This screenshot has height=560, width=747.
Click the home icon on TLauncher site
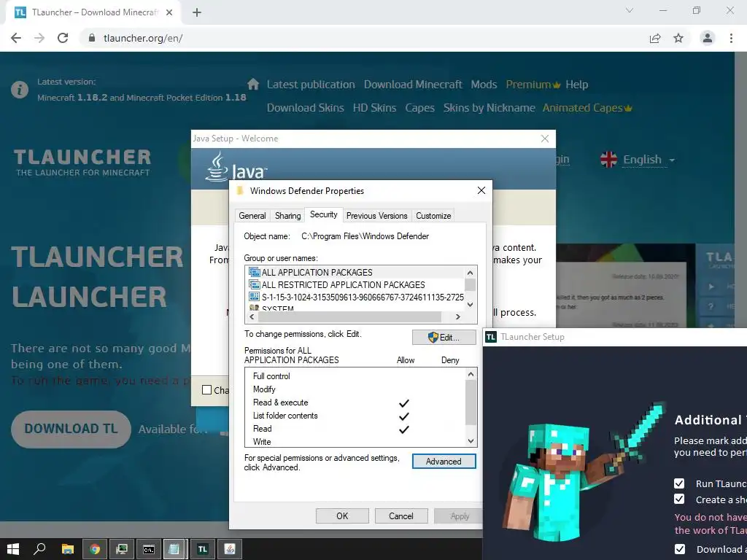(x=253, y=85)
